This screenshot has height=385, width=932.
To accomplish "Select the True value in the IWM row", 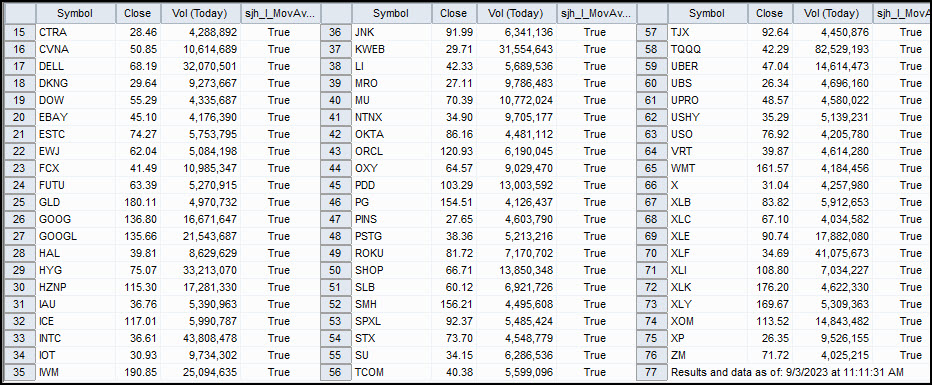I will (x=279, y=372).
